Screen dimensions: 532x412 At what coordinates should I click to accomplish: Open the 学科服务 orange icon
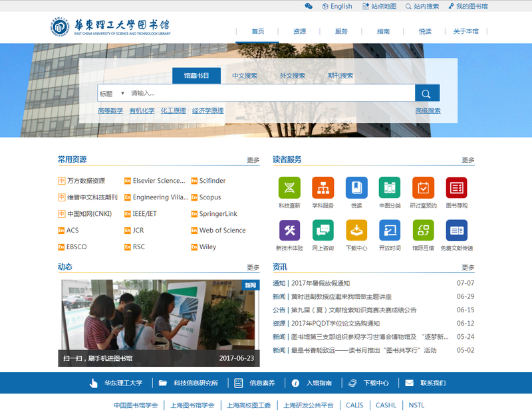[323, 188]
